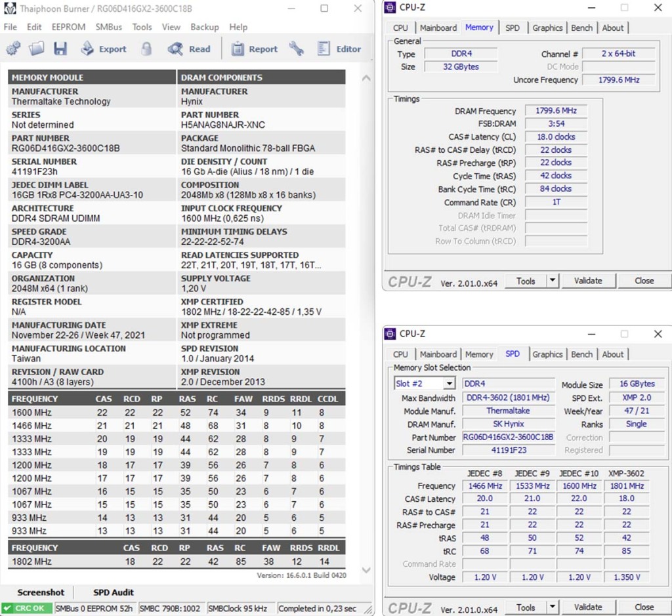Image resolution: width=672 pixels, height=616 pixels.
Task: Click the 1802 MHz XMP frequency row
Action: click(177, 561)
